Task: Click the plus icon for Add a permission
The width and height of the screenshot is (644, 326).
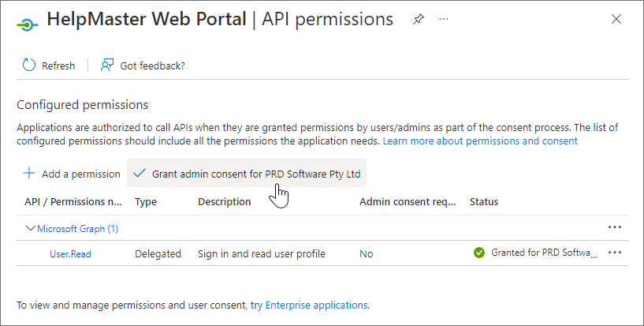Action: (x=29, y=173)
